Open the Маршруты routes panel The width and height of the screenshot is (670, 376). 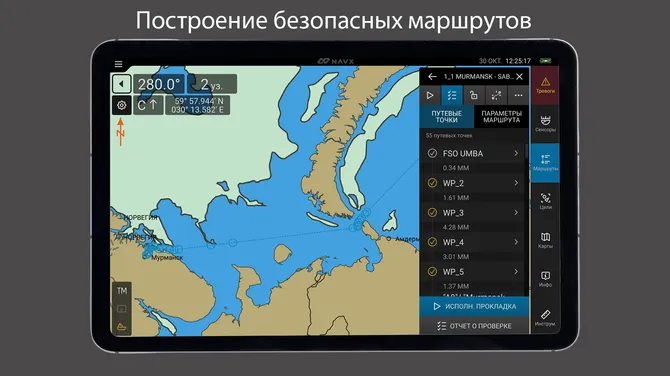545,163
